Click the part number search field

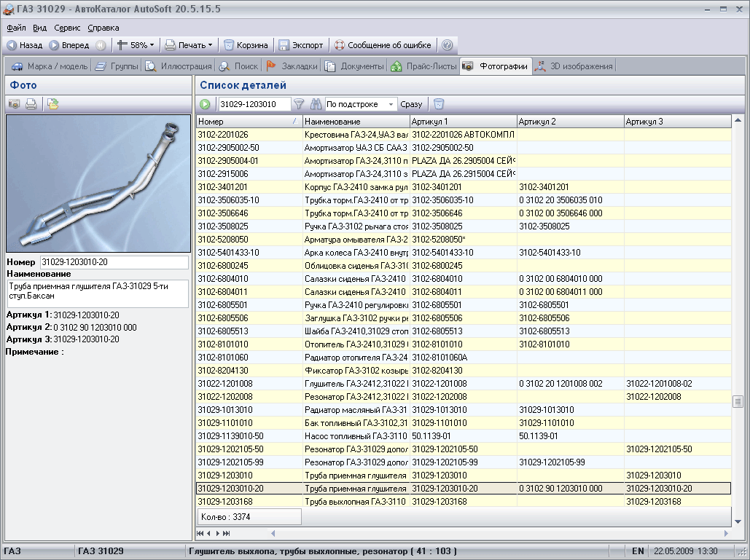pyautogui.click(x=254, y=104)
